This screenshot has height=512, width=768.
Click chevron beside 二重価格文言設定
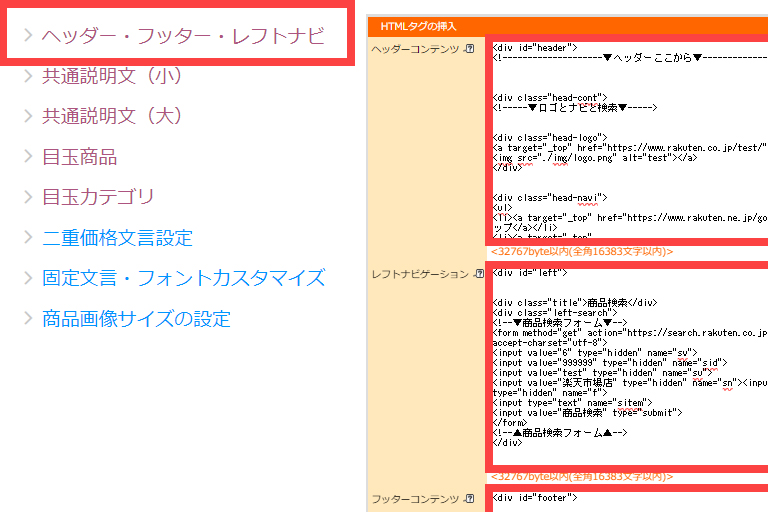28,238
